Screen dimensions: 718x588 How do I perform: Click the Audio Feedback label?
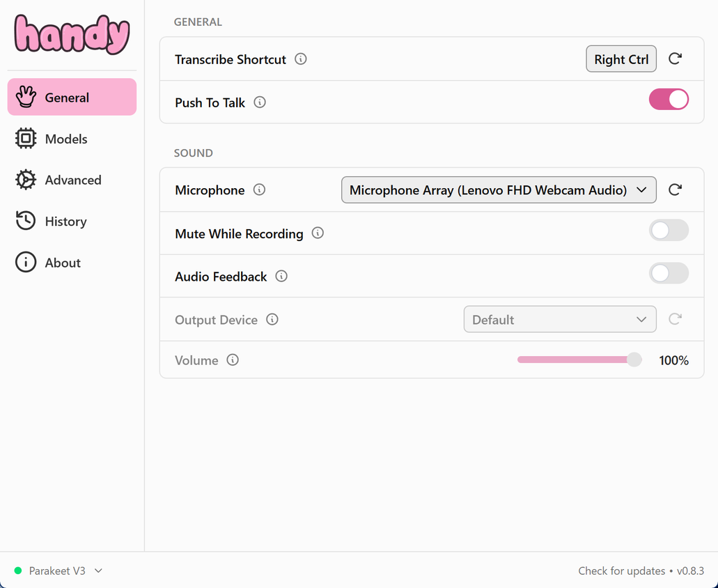coord(221,277)
